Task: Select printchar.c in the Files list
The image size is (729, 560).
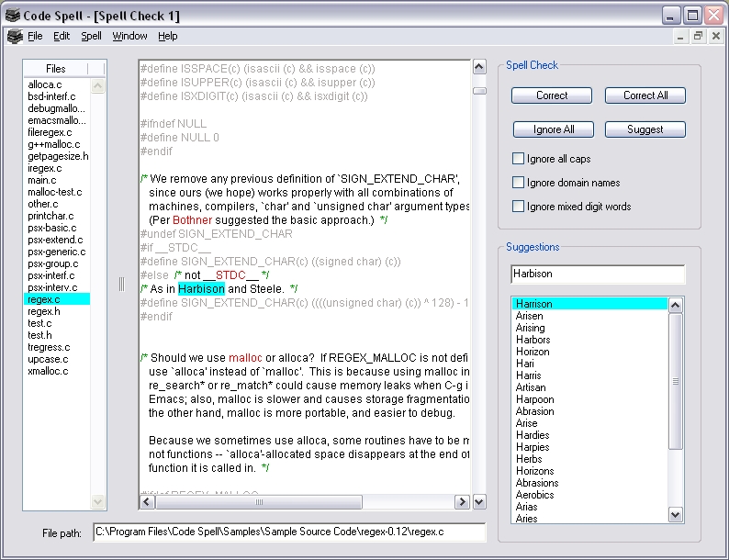Action: tap(50, 216)
